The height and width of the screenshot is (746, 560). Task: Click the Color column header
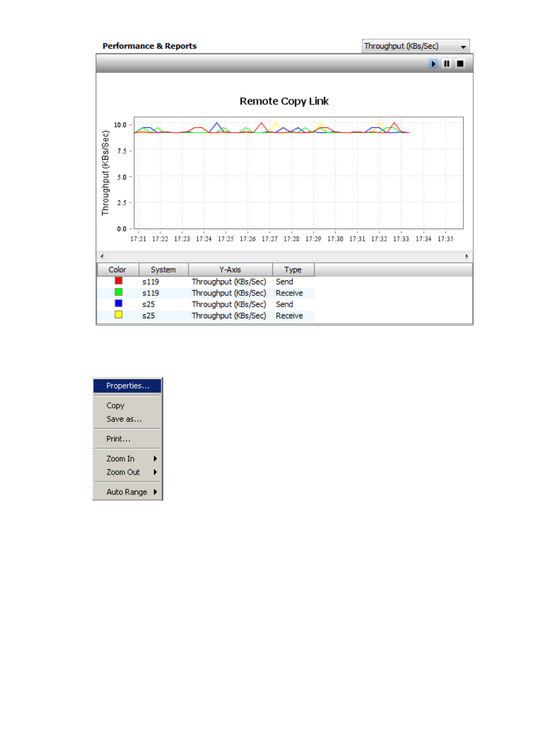pyautogui.click(x=117, y=270)
